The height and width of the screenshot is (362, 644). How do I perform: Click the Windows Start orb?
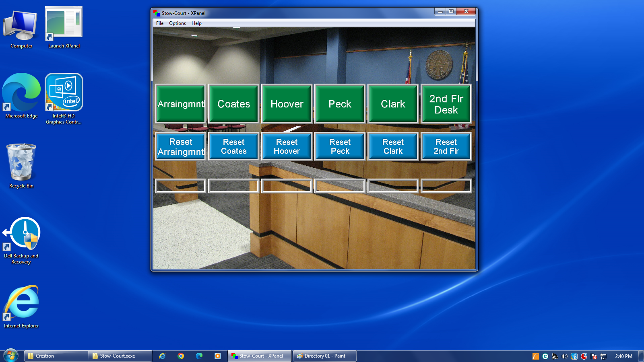coord(11,356)
